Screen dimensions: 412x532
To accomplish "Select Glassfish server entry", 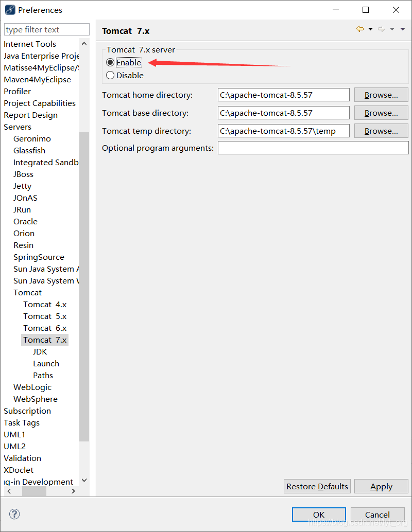I will pyautogui.click(x=29, y=151).
